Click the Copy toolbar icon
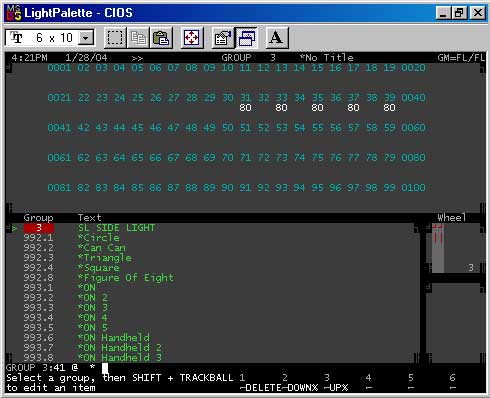Screen dimensions: 490x398 (138, 38)
